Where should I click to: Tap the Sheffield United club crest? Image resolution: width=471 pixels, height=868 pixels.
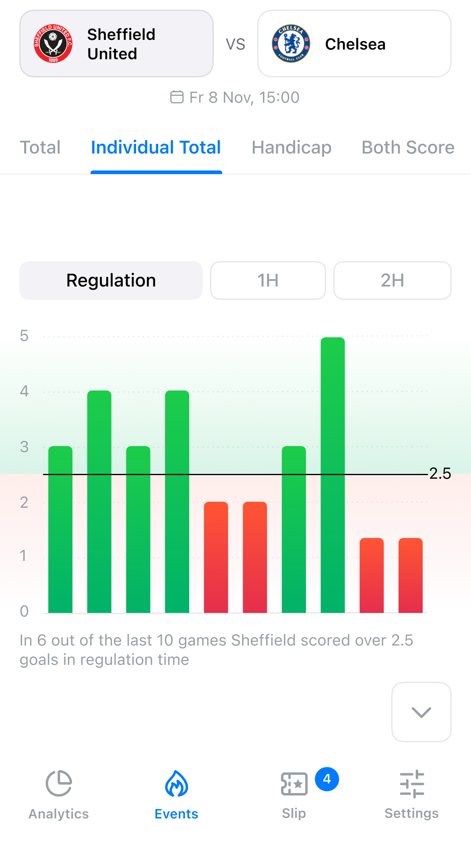(53, 44)
